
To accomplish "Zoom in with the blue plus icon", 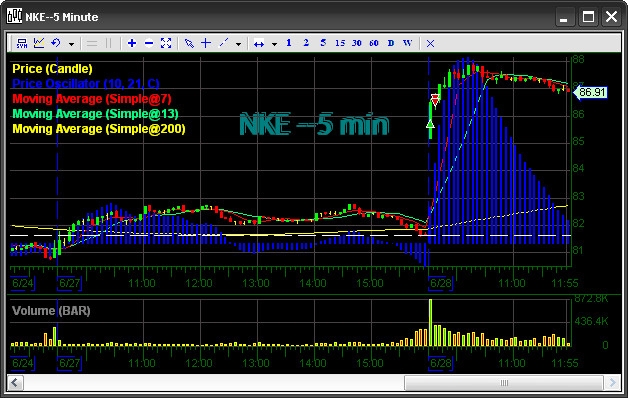I will 132,43.
